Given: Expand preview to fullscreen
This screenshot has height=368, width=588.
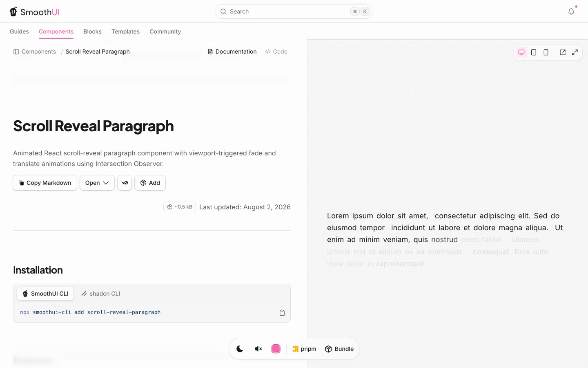Looking at the screenshot, I should (575, 52).
